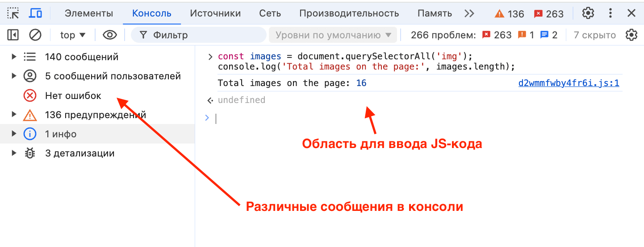Open the Память tab
The width and height of the screenshot is (644, 247).
tap(435, 13)
